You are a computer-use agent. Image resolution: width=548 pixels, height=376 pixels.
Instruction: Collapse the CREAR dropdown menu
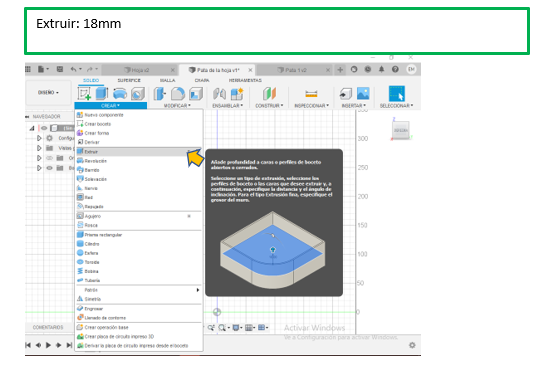click(x=110, y=106)
